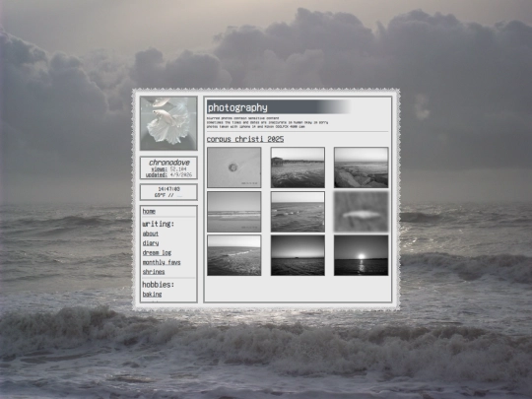
Task: Click the white betta fish profile image
Action: coord(168,123)
